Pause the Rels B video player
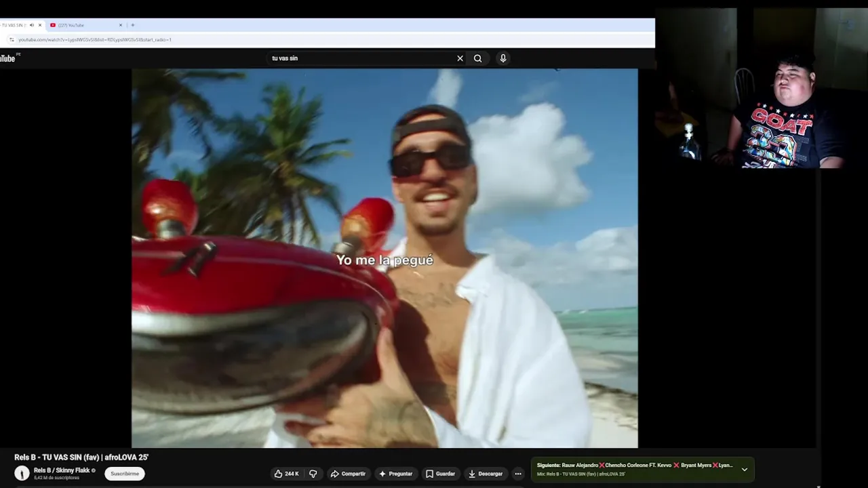 tap(384, 258)
